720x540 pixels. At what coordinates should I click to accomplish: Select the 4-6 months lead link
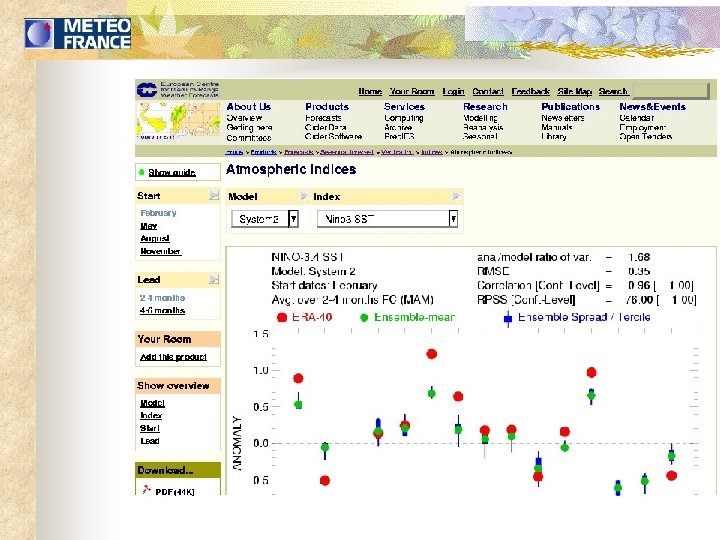click(x=163, y=310)
